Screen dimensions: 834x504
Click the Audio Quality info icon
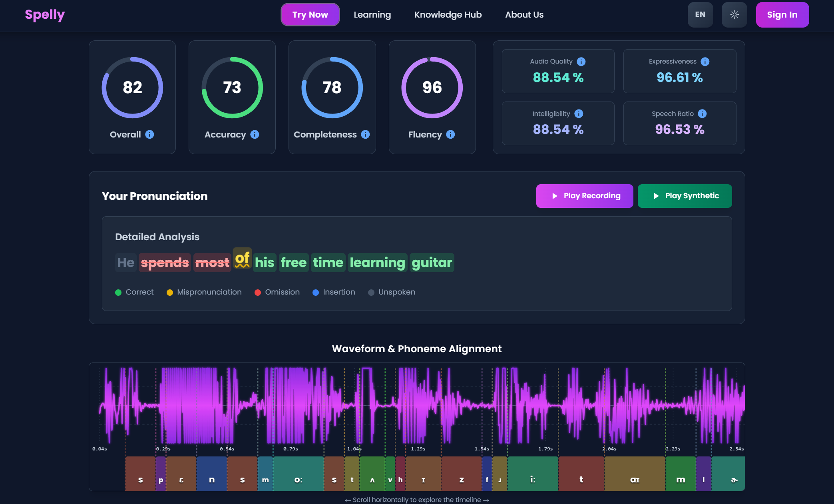coord(581,62)
